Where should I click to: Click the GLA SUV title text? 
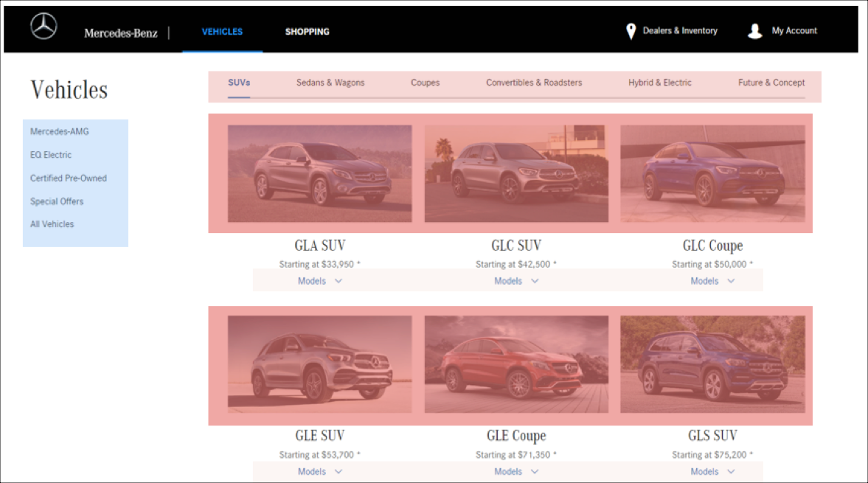click(320, 246)
